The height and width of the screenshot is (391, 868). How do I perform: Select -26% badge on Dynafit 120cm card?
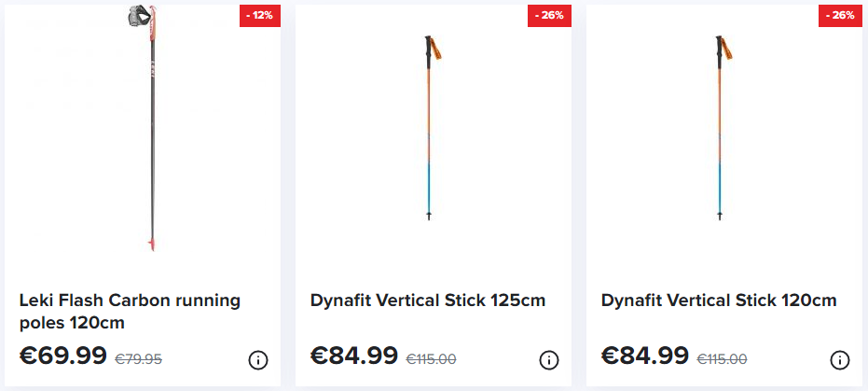[x=840, y=16]
